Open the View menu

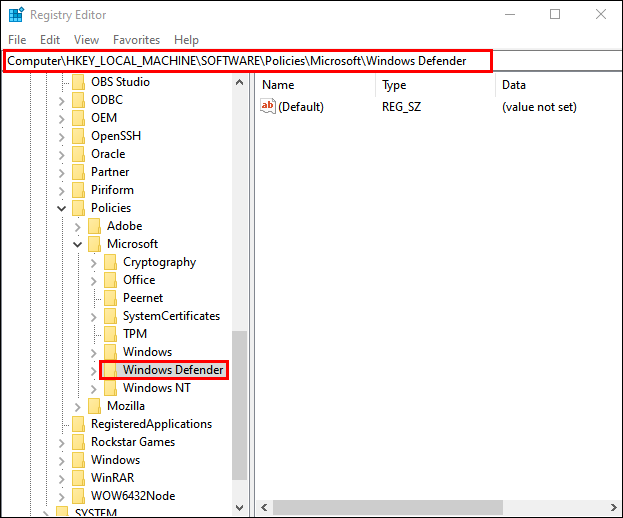point(86,40)
